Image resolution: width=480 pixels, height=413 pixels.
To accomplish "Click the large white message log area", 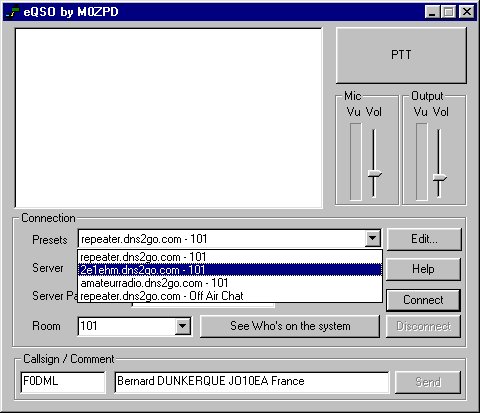I will click(x=169, y=118).
